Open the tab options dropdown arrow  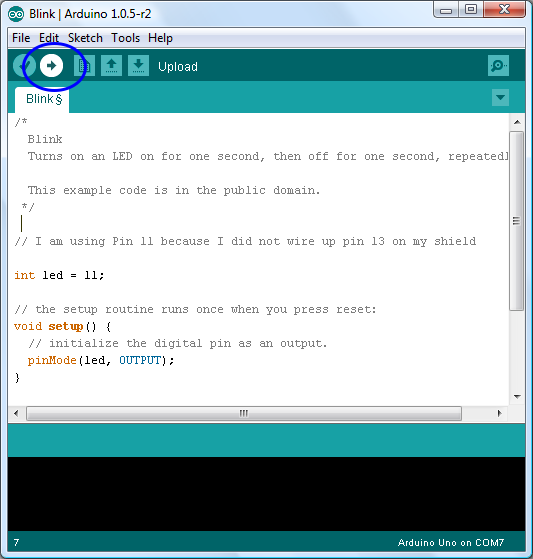pos(500,97)
